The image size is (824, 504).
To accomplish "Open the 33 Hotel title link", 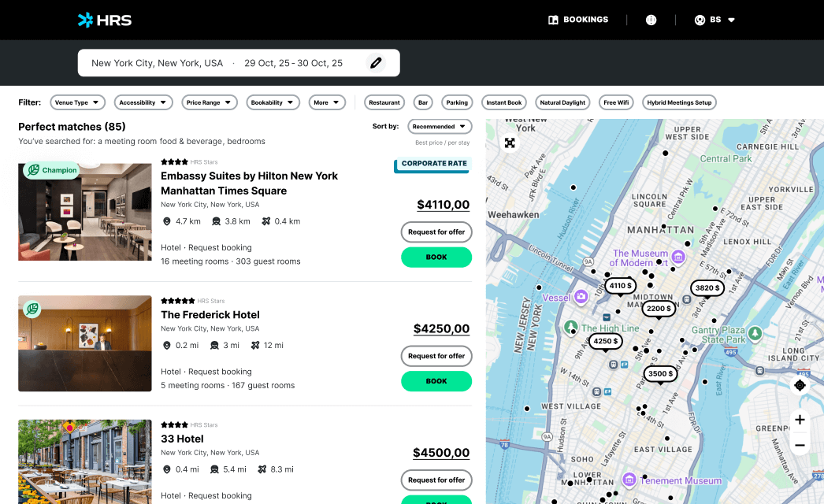I will (x=182, y=439).
